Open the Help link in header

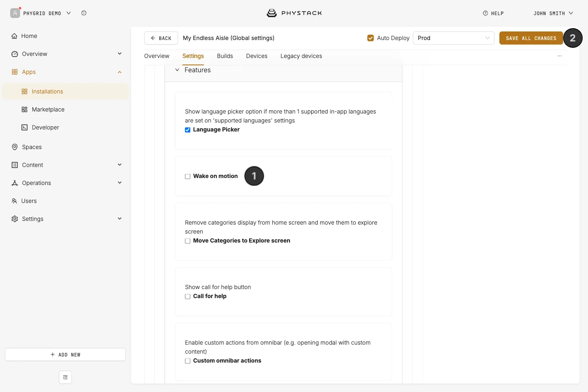(x=493, y=13)
